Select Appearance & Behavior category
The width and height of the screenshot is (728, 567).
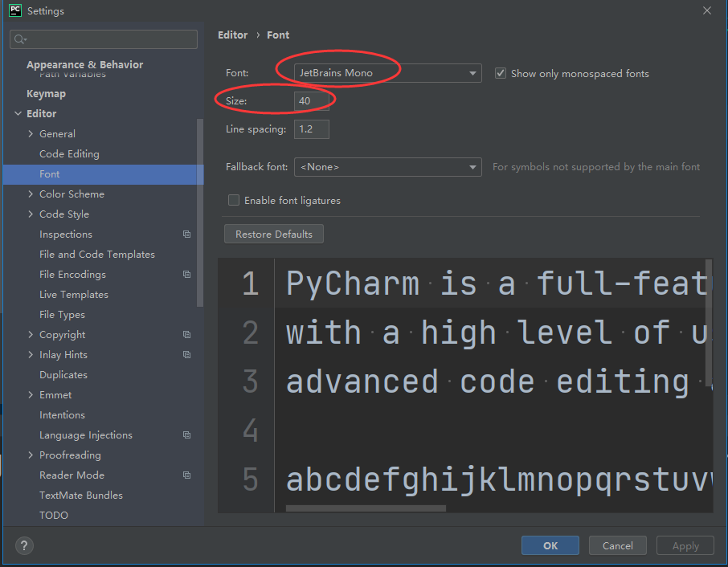tap(85, 64)
